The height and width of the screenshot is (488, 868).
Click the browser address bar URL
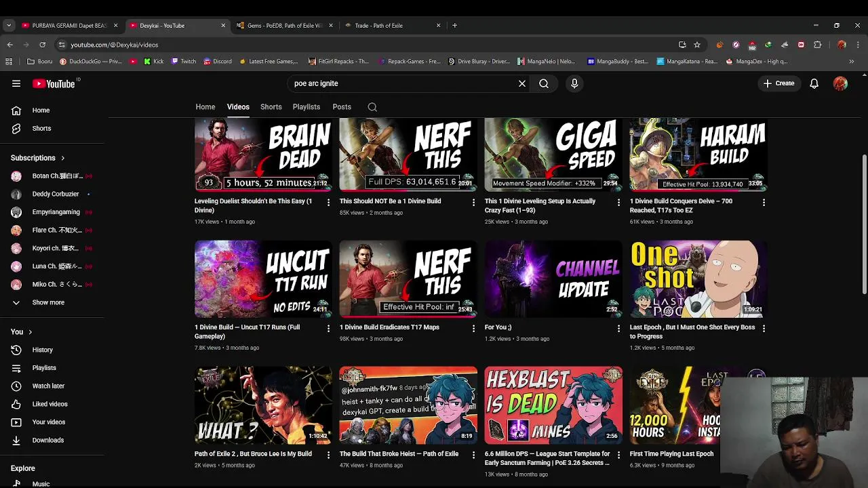114,45
